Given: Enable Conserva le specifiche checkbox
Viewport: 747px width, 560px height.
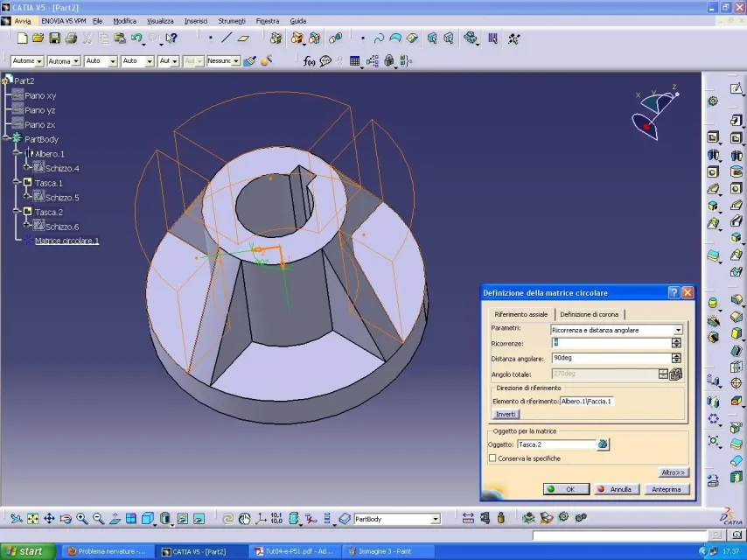Looking at the screenshot, I should pos(492,458).
